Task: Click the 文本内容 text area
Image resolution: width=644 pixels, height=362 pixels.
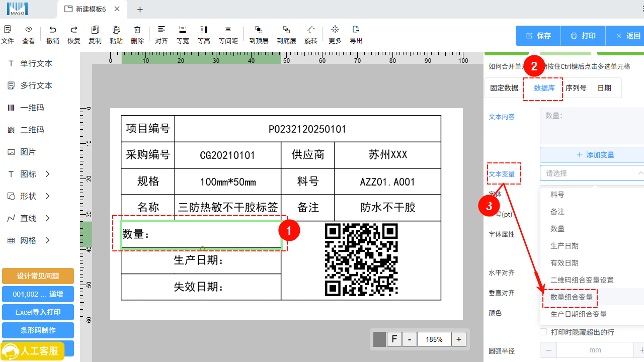Action: 592,126
